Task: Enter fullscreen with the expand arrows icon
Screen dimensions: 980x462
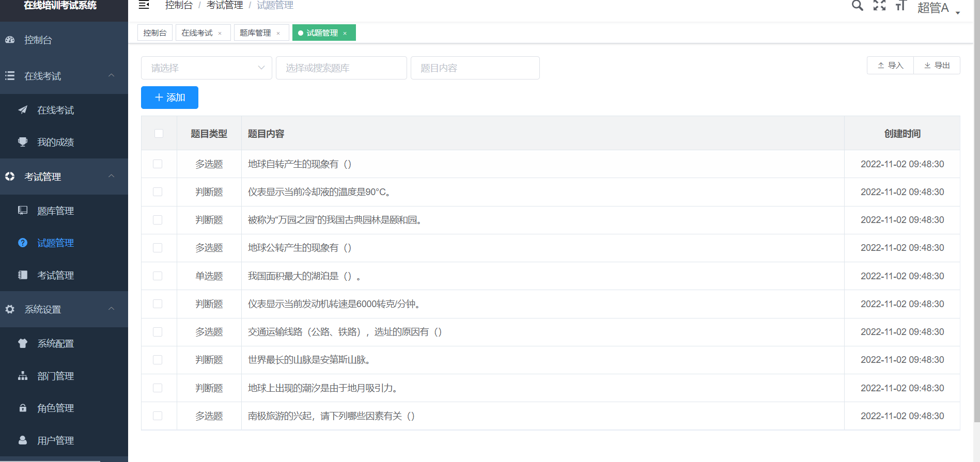Action: pos(879,6)
